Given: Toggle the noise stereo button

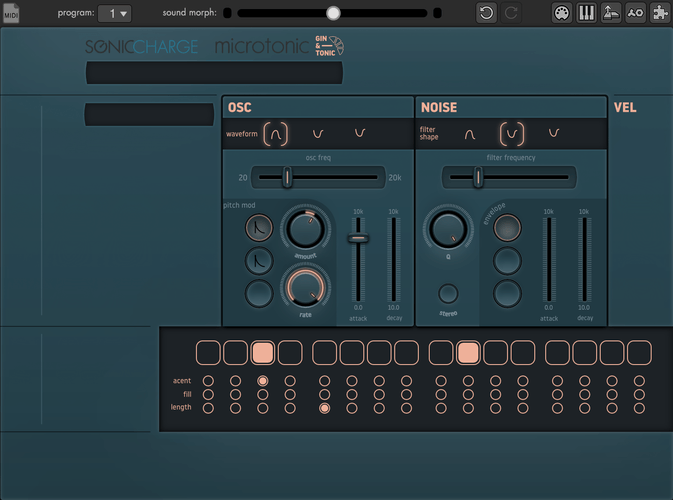Looking at the screenshot, I should [x=448, y=294].
